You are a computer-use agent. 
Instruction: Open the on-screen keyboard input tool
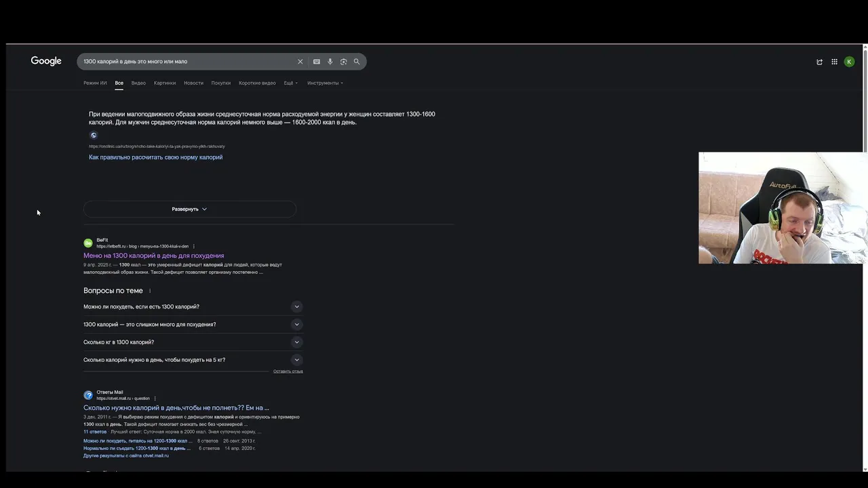(317, 62)
